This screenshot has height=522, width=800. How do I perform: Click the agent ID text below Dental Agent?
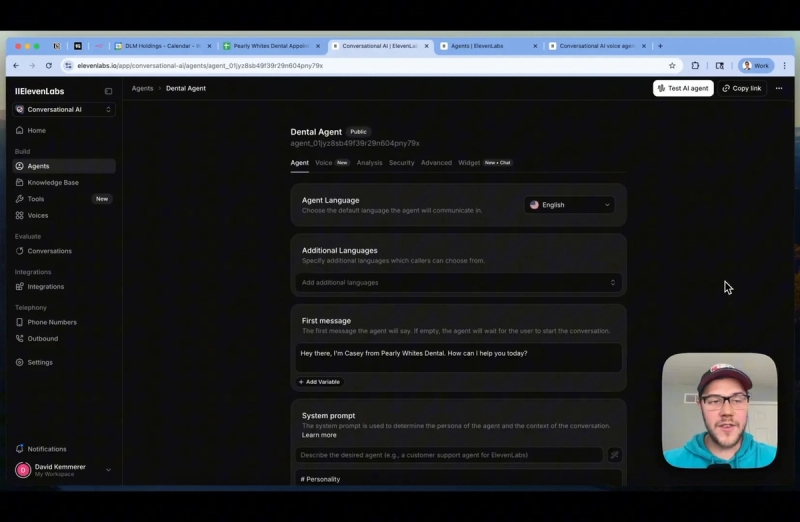[x=355, y=143]
